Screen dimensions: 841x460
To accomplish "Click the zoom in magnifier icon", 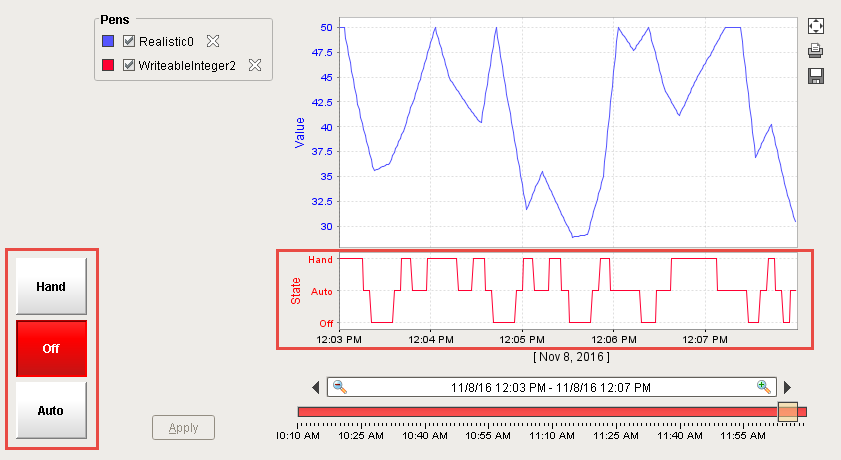I will tap(764, 387).
